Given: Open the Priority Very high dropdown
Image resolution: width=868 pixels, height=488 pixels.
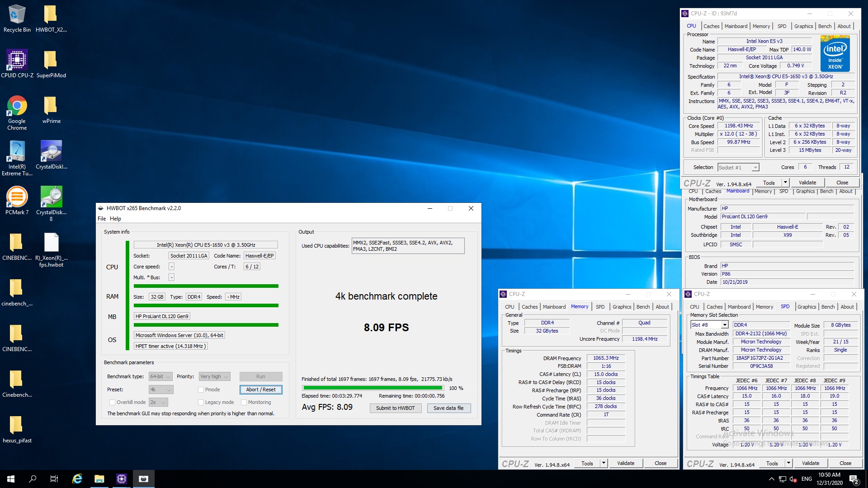Looking at the screenshot, I should pyautogui.click(x=215, y=376).
